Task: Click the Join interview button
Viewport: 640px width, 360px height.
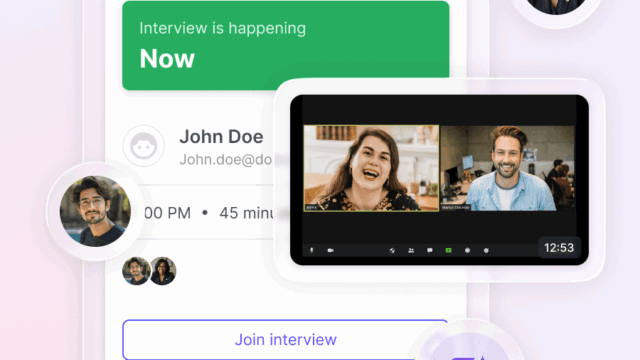Action: 285,340
